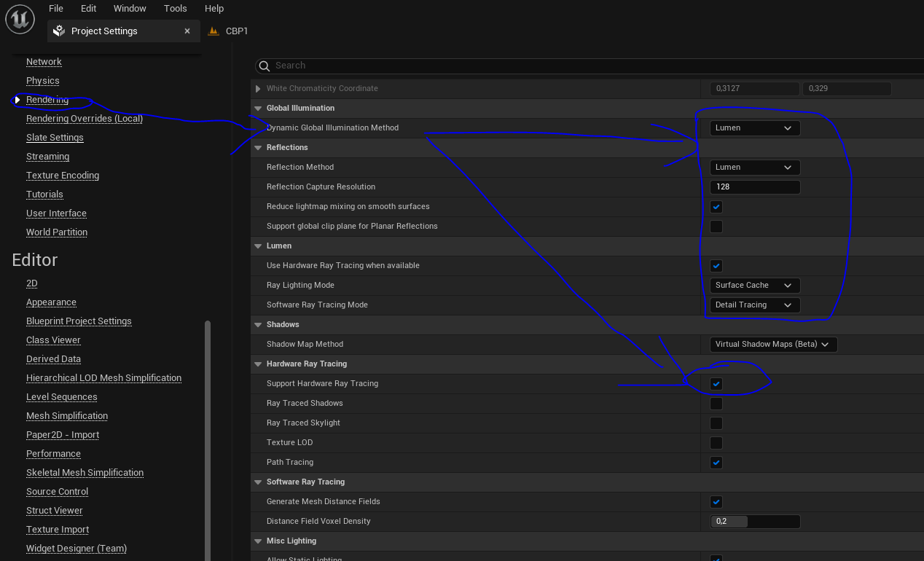Image resolution: width=924 pixels, height=561 pixels.
Task: Toggle Reduce lightmap mixing on smooth surfaces
Action: 716,207
